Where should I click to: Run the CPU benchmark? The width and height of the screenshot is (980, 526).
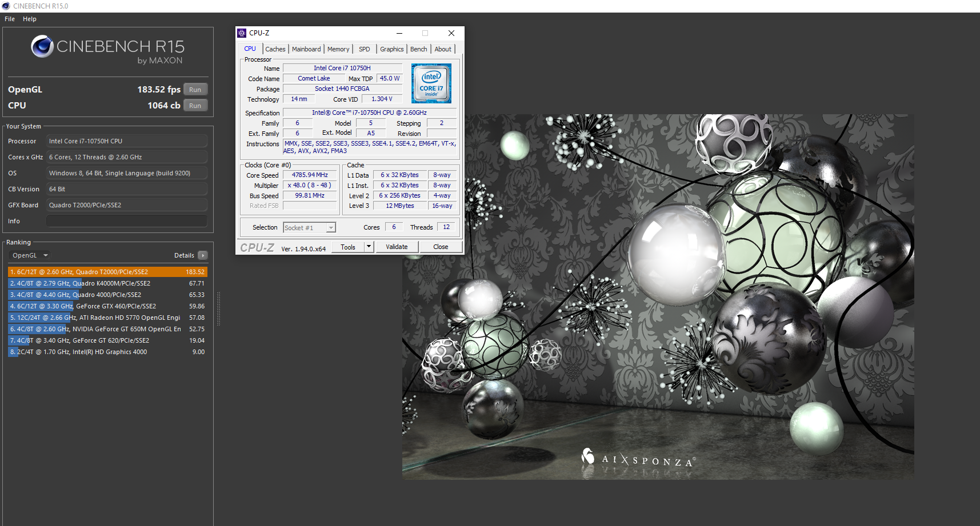click(195, 106)
